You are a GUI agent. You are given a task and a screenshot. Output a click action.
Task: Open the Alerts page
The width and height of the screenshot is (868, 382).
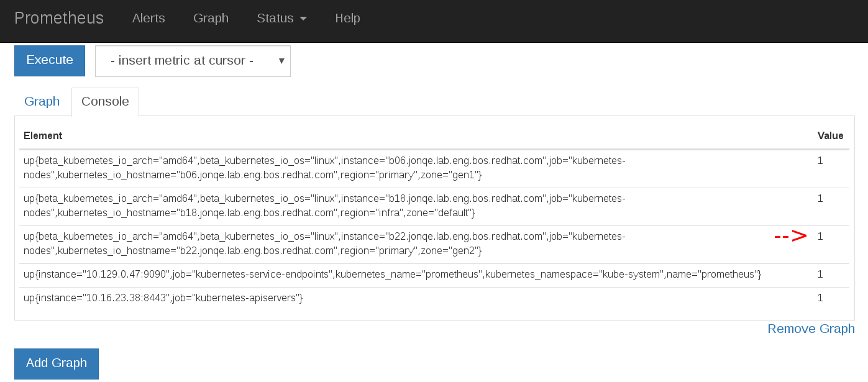point(148,18)
